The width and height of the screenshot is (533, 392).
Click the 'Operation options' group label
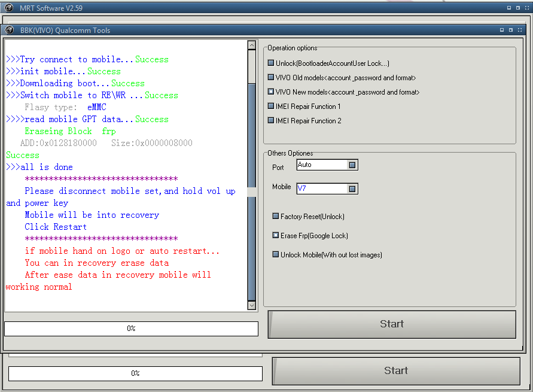click(x=293, y=48)
